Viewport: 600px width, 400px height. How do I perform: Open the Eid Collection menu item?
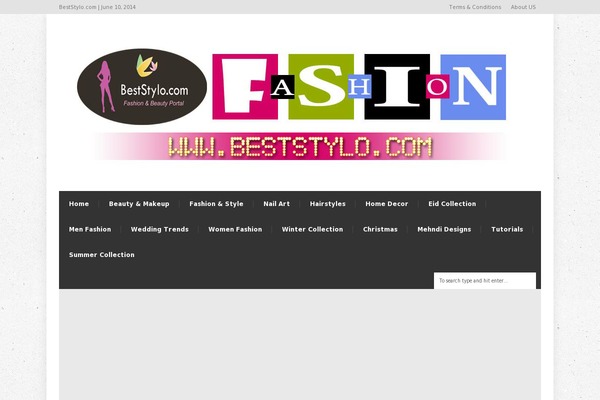tap(452, 204)
